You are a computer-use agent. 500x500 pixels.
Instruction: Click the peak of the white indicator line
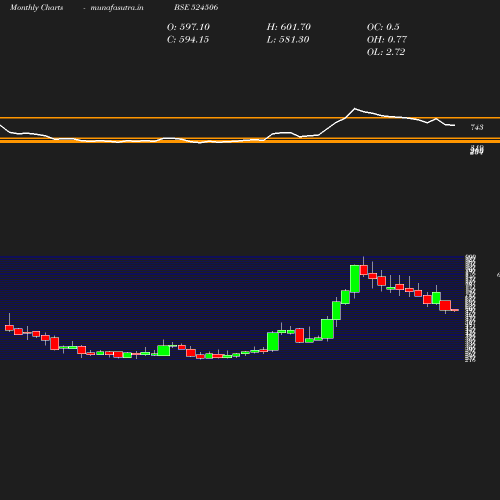pos(355,108)
